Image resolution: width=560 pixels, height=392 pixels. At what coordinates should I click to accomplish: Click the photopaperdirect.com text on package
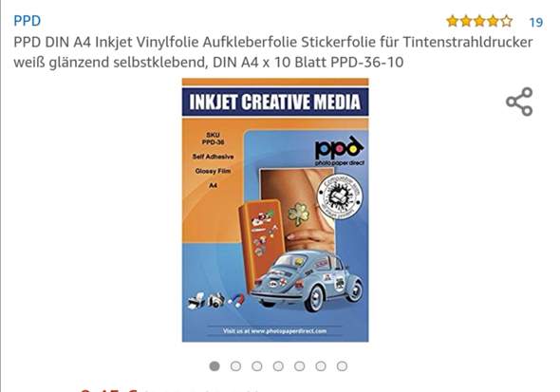274,331
